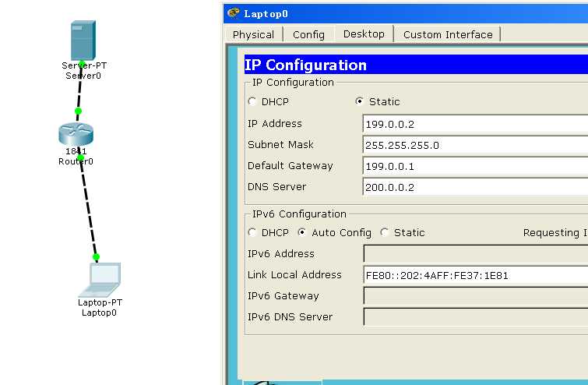Click the empty IPv6 Address field
Viewport: 588px width, 385px height.
pos(476,253)
